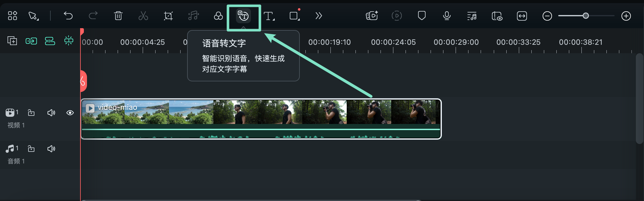
Task: Open the color grading circles tool
Action: coord(218,16)
